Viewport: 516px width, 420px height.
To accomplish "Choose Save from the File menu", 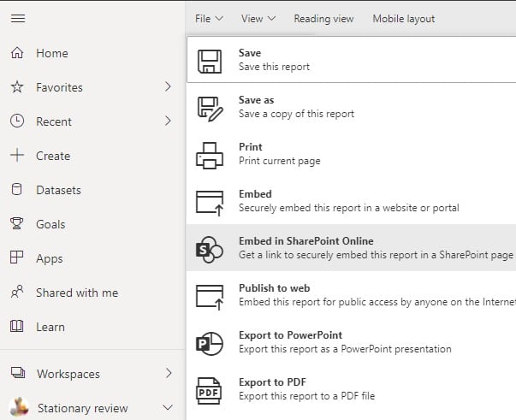I will coord(351,60).
